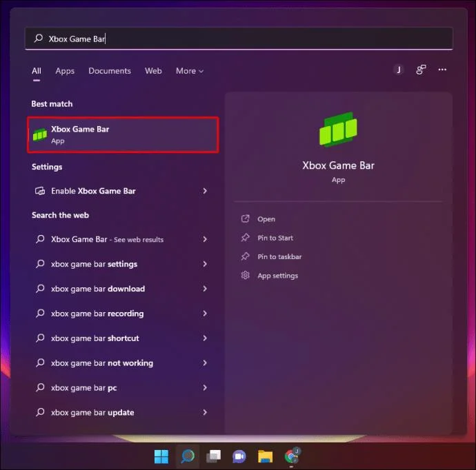Click the pin icon beside Pin to taskbar
This screenshot has height=470, width=476.
click(246, 256)
